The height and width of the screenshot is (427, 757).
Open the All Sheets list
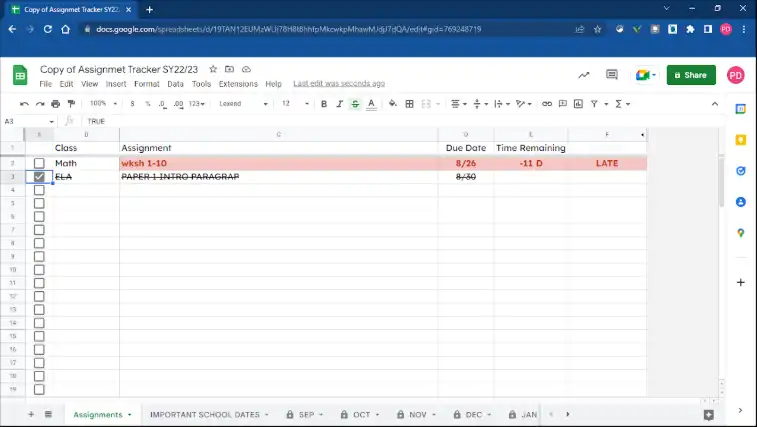click(x=48, y=414)
